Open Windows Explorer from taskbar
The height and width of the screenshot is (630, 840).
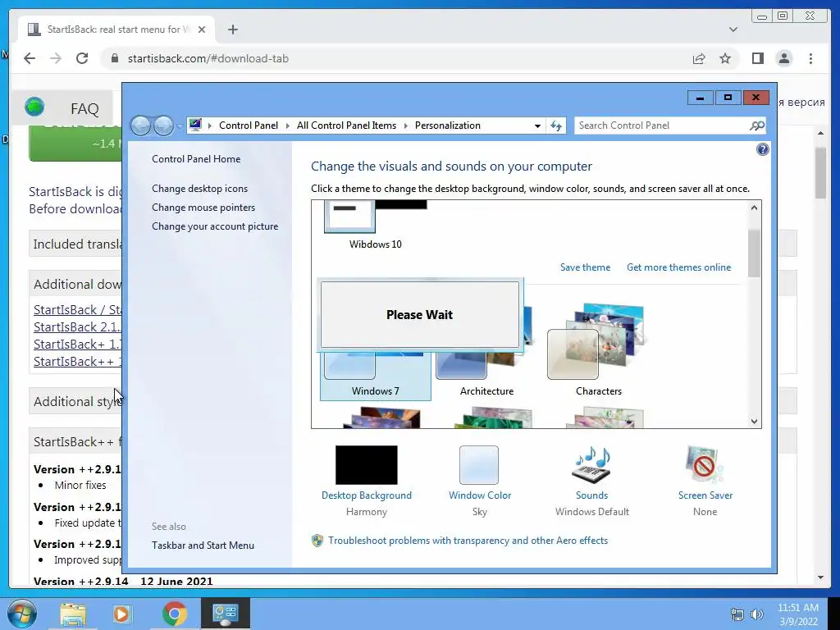coord(73,614)
